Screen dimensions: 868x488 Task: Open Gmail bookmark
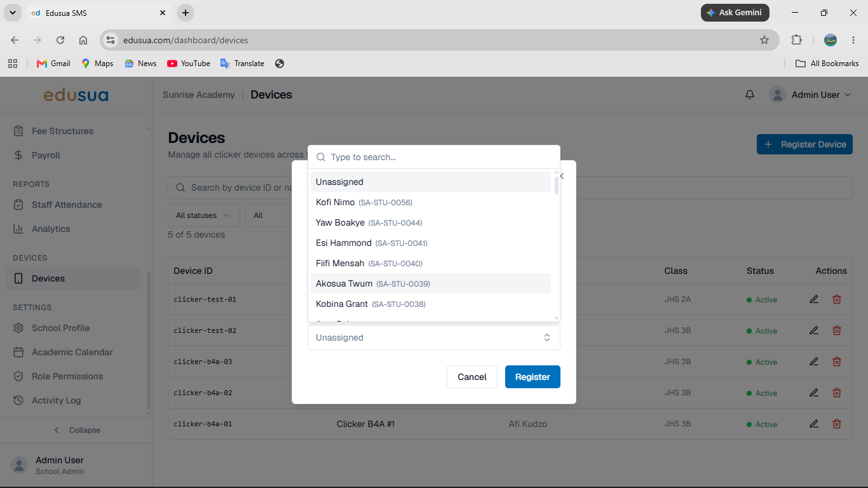click(x=53, y=64)
